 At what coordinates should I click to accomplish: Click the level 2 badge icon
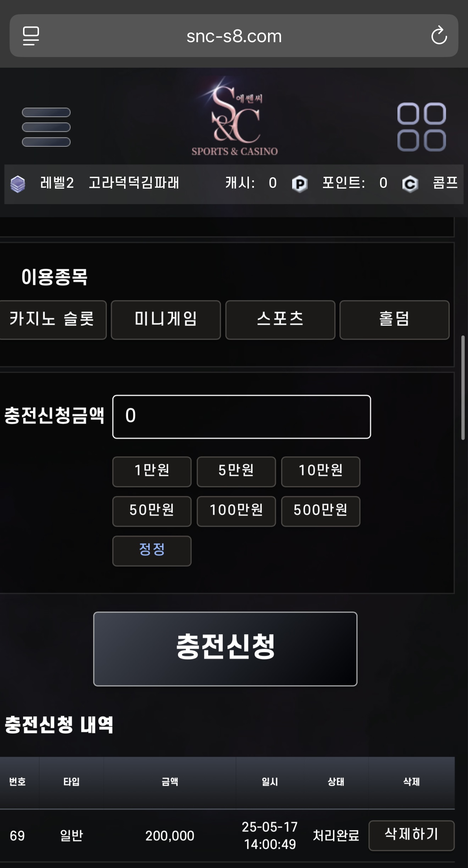pyautogui.click(x=18, y=184)
